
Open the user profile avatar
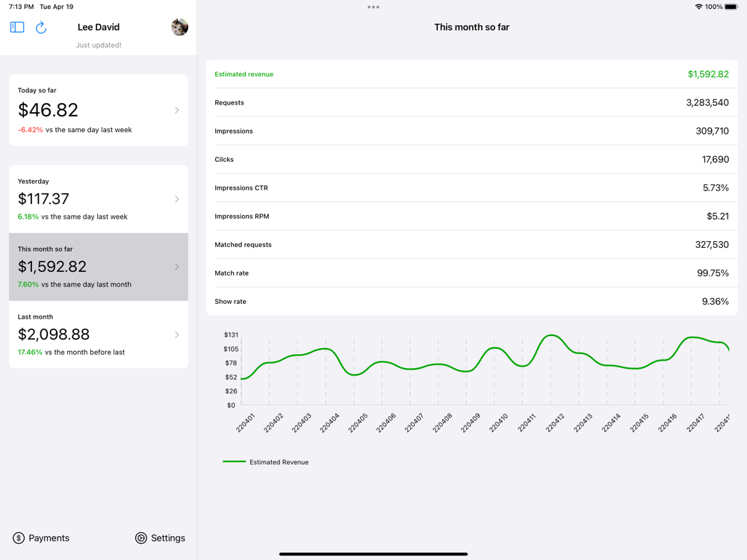179,27
